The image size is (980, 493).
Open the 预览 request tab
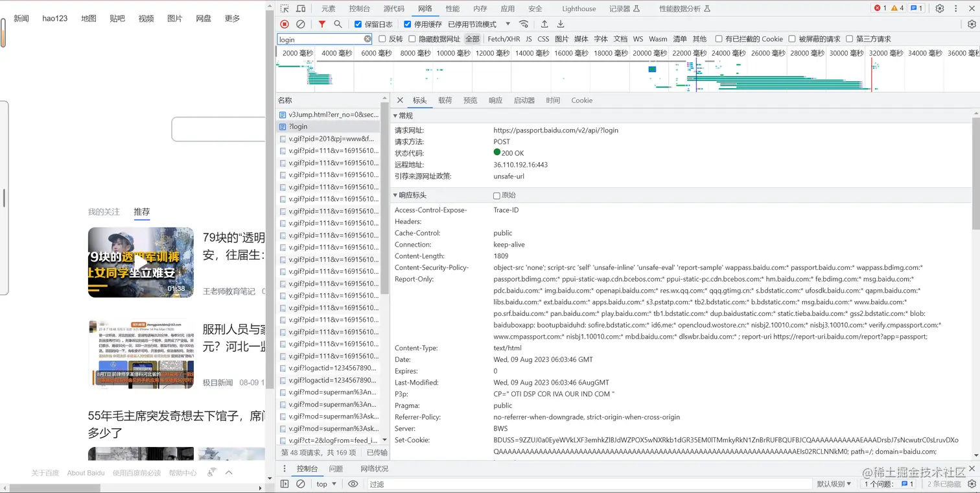pos(470,101)
